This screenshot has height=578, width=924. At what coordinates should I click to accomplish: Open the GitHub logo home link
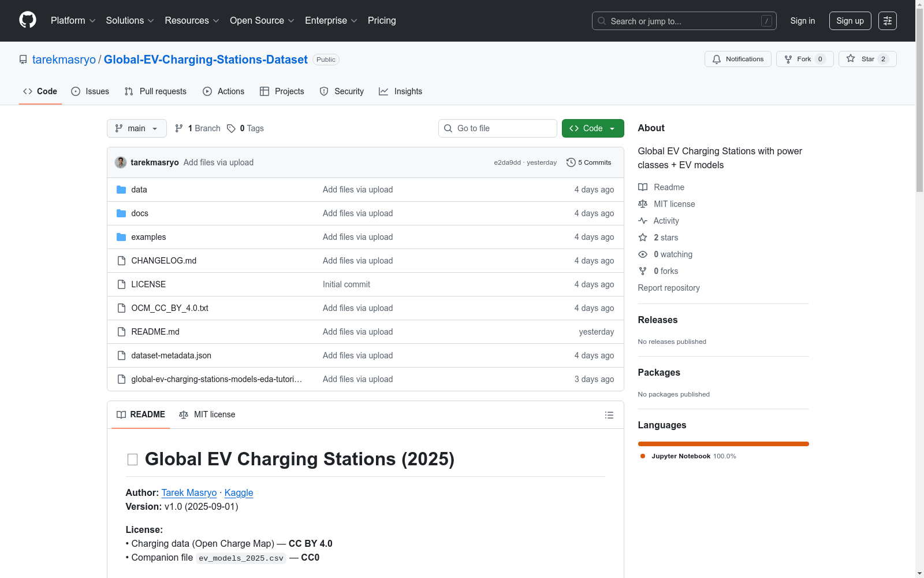(x=28, y=20)
